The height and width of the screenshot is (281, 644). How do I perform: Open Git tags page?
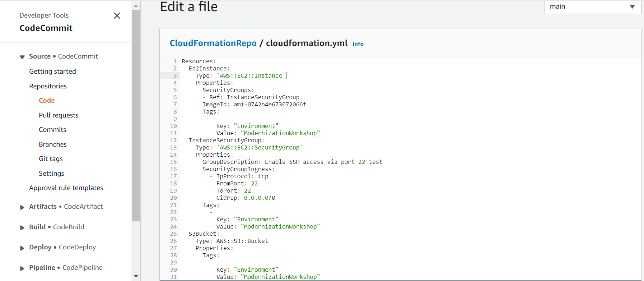click(51, 159)
